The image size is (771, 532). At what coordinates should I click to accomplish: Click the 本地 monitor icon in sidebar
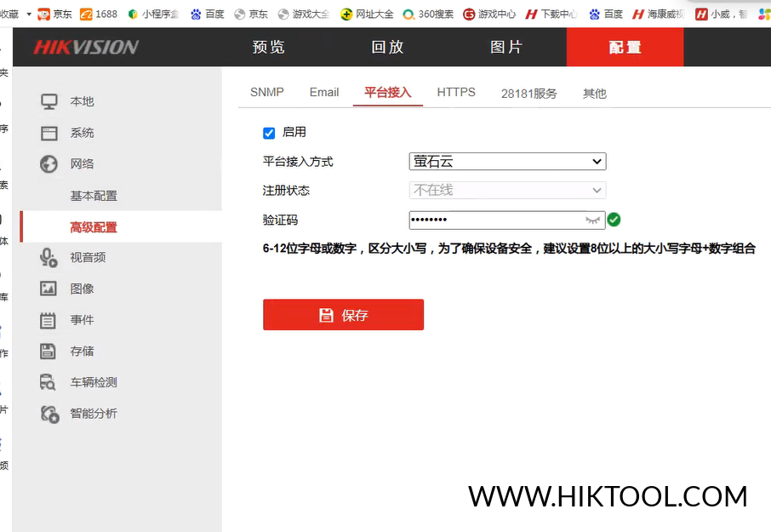(x=49, y=101)
